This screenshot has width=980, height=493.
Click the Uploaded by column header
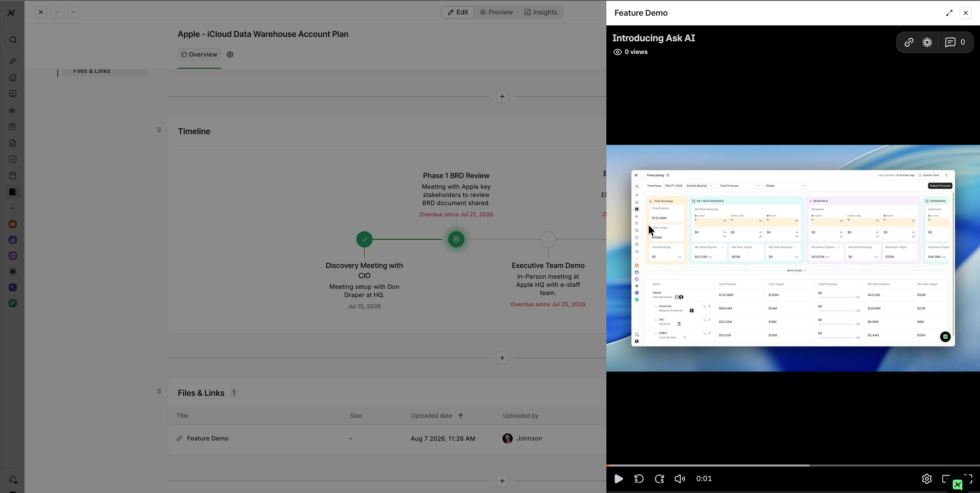(521, 416)
